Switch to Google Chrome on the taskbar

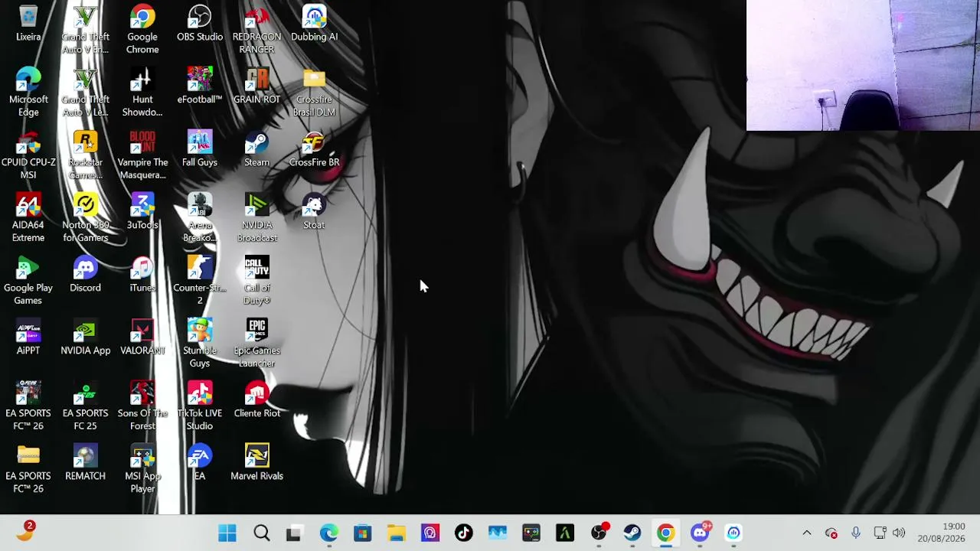point(666,533)
